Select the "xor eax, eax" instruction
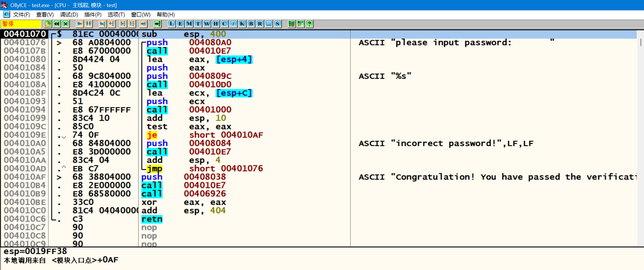The height and width of the screenshot is (270, 644). point(184,202)
